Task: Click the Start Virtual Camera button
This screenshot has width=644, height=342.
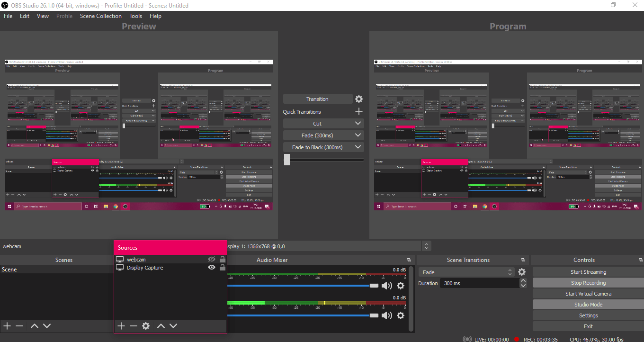Action: pyautogui.click(x=588, y=294)
